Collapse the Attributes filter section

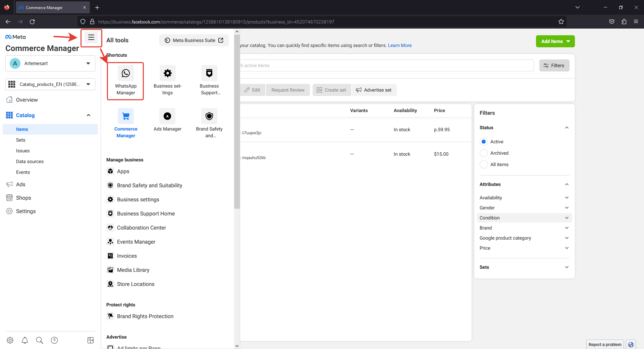(567, 184)
